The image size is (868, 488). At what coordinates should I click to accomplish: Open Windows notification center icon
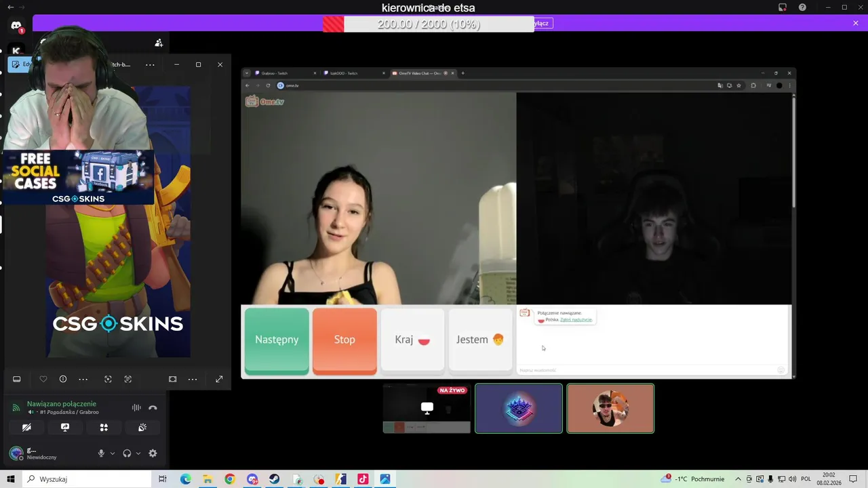pos(854,479)
